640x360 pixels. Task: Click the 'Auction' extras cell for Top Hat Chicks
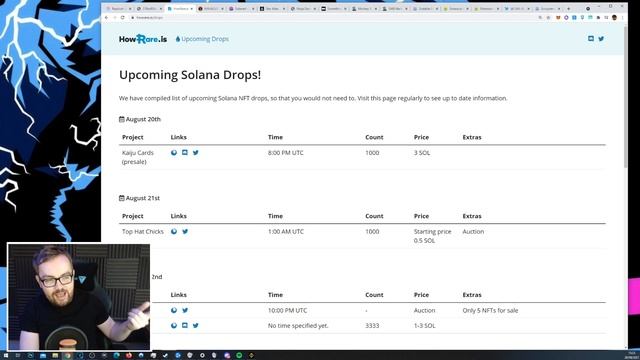(473, 231)
